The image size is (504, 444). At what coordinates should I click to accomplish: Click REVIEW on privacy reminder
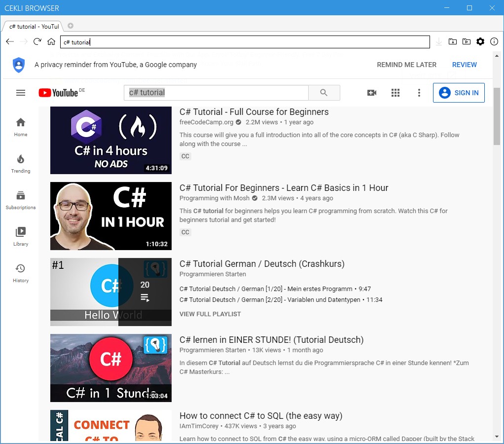(x=464, y=65)
